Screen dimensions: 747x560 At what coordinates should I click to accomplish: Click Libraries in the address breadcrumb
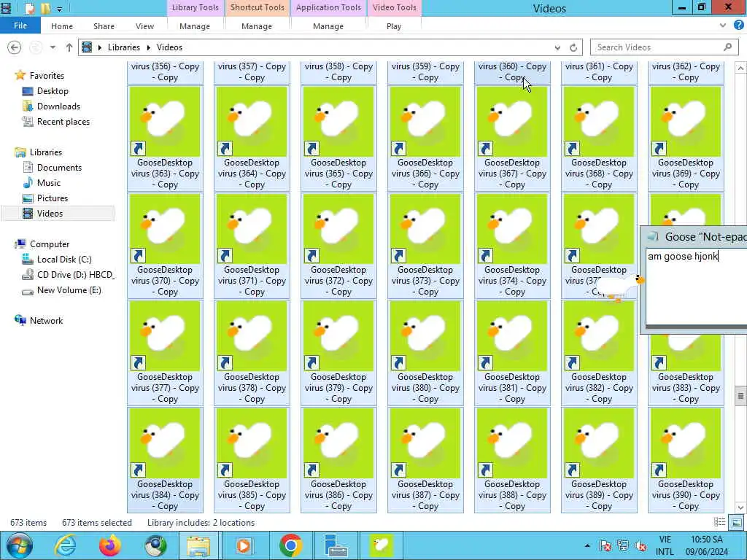point(124,47)
